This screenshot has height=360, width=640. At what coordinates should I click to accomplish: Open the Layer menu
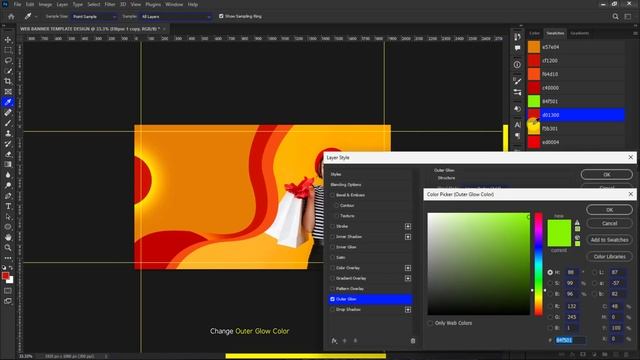(x=62, y=4)
